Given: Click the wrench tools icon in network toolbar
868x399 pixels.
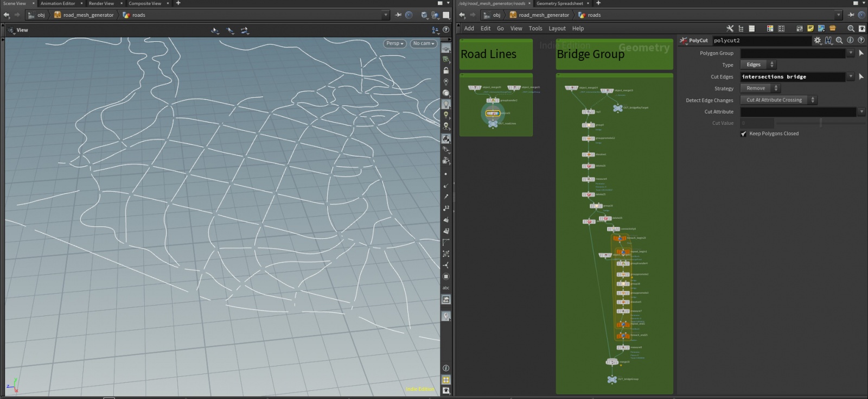Looking at the screenshot, I should 730,28.
